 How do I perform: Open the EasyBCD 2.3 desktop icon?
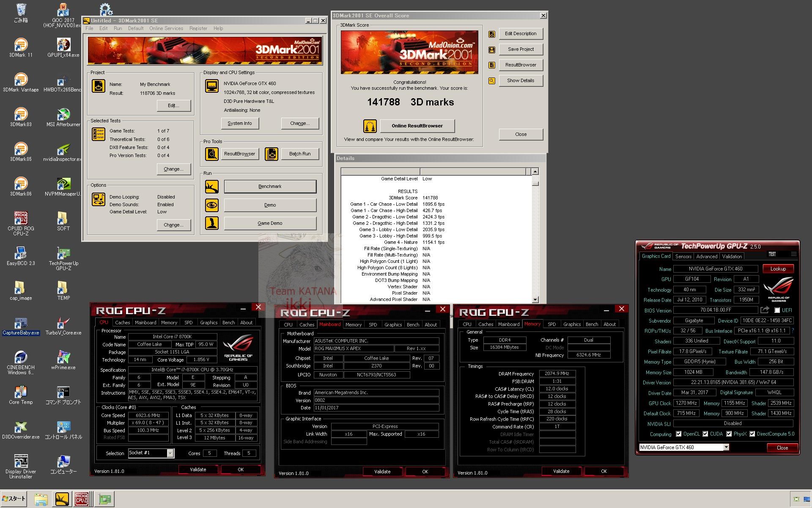pyautogui.click(x=21, y=256)
